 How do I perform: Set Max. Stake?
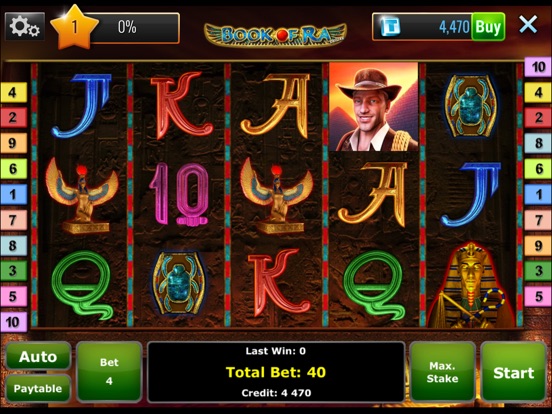tap(443, 372)
